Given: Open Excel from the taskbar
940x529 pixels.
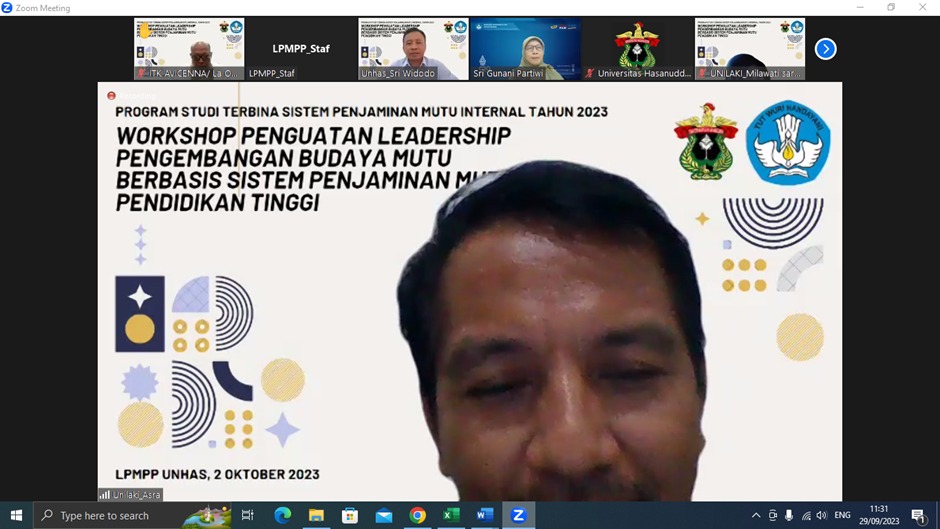Looking at the screenshot, I should coord(451,515).
